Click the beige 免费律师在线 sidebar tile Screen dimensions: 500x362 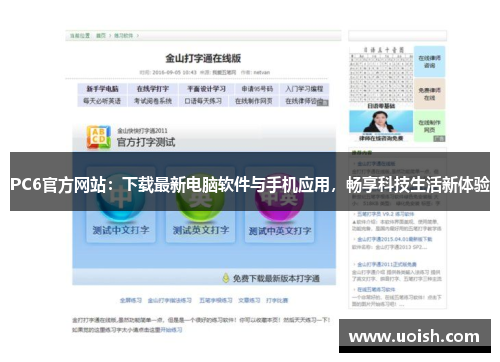click(x=430, y=94)
